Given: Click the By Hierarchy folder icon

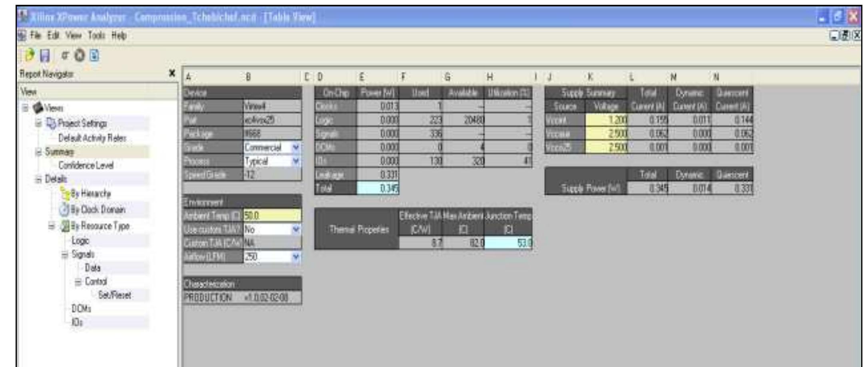Looking at the screenshot, I should tap(65, 193).
